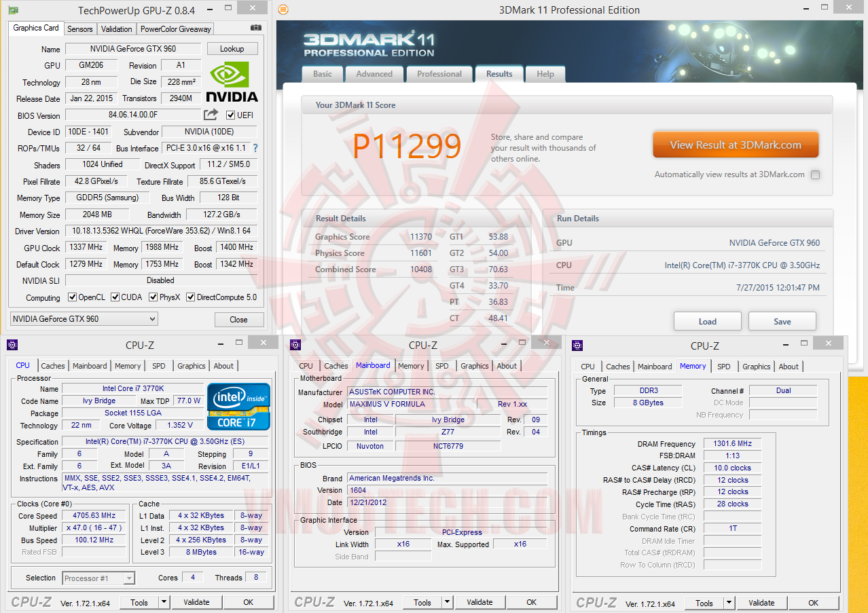Click the BIOS share/export arrow icon in GPU-Z
868x613 pixels.
pos(211,115)
